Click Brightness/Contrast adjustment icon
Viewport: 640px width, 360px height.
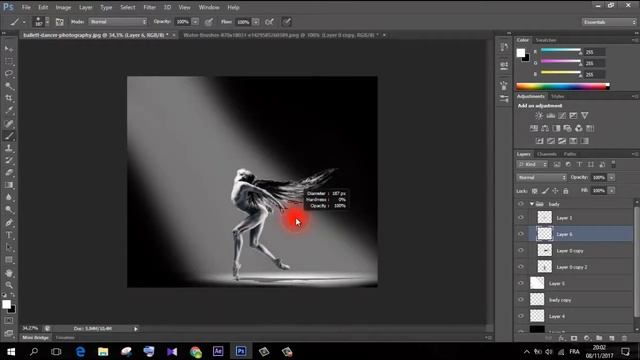click(x=539, y=116)
